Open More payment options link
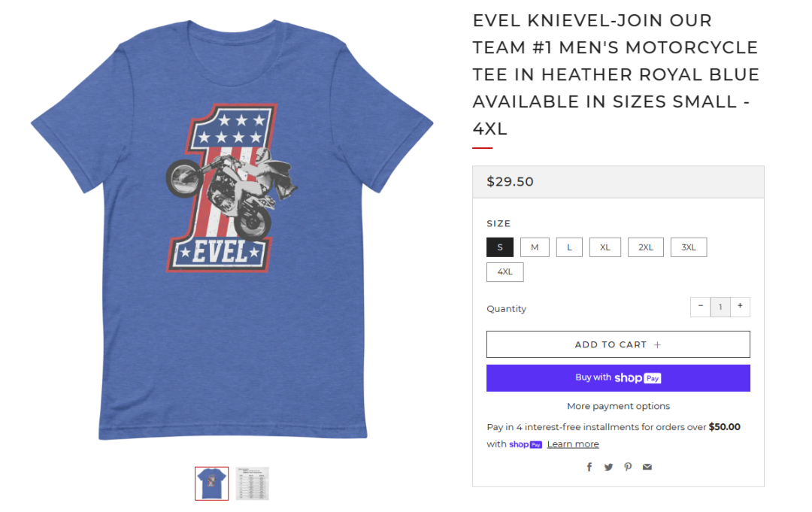The width and height of the screenshot is (812, 512). 618,407
